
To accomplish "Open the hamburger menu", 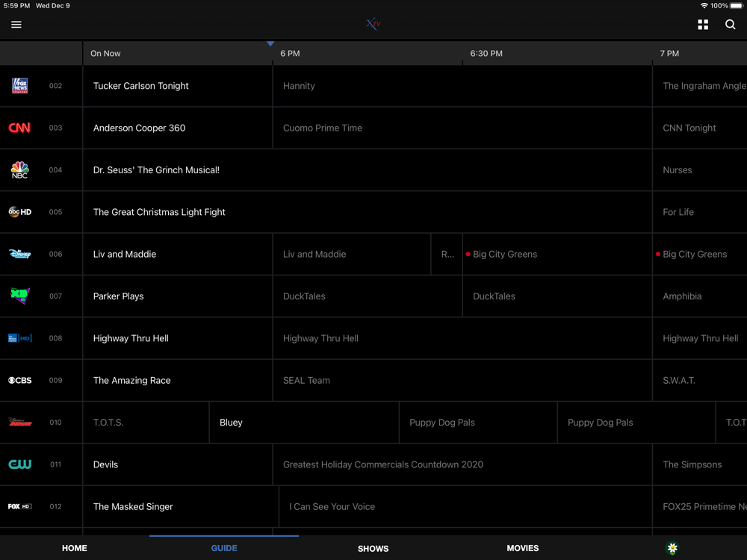I will pyautogui.click(x=16, y=25).
